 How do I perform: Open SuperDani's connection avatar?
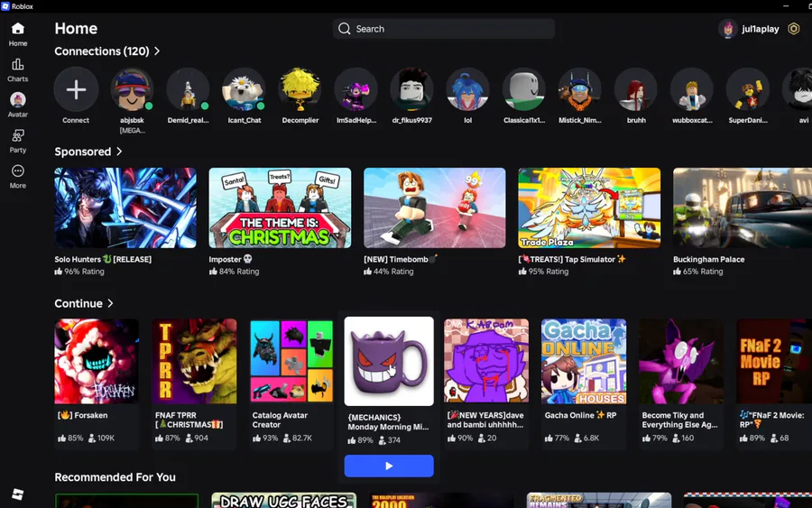748,89
